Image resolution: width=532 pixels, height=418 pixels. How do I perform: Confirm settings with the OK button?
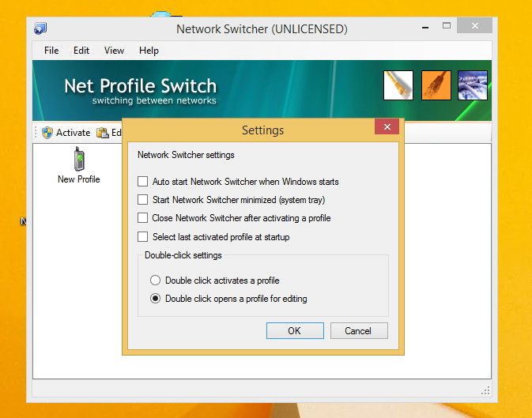[295, 330]
